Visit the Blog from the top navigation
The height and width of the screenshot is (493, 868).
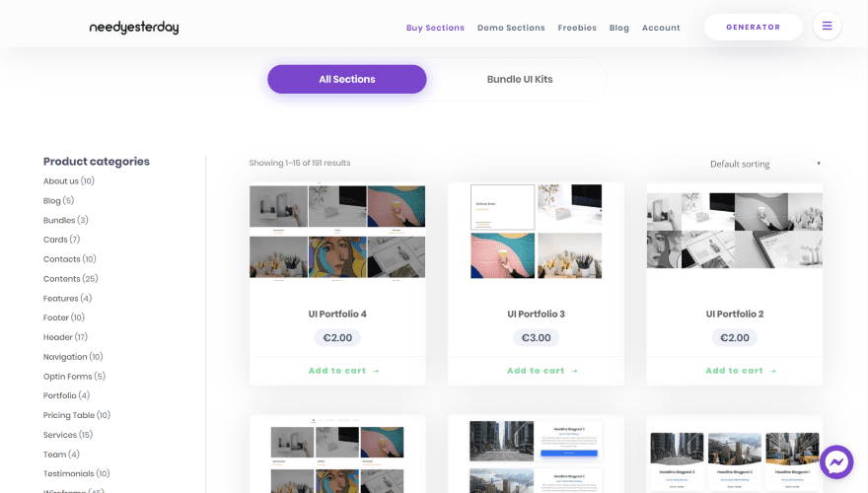pos(619,28)
